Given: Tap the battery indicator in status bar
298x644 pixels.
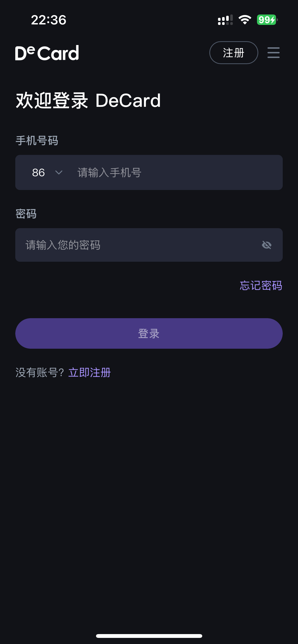Looking at the screenshot, I should pos(267,20).
